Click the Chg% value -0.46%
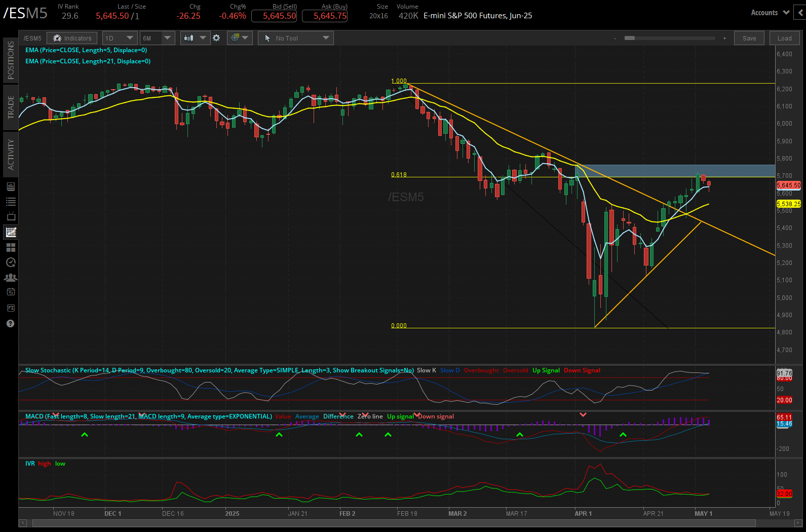The width and height of the screenshot is (806, 532). point(233,16)
